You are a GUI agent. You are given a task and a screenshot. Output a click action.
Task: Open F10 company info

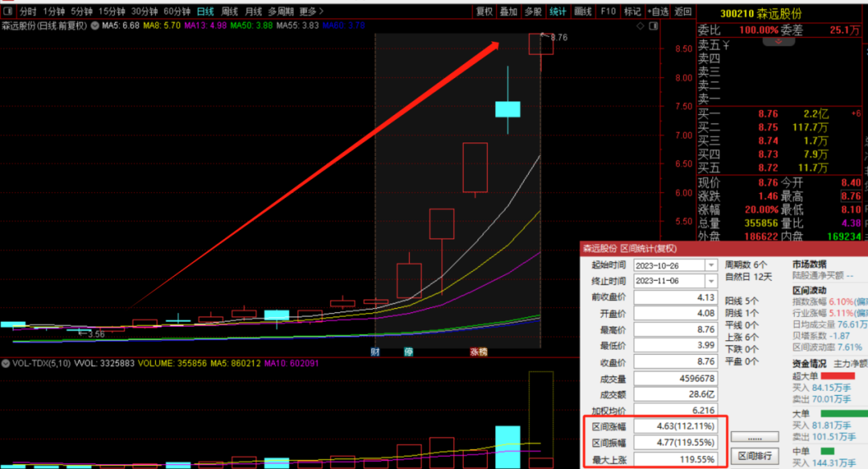coord(608,11)
